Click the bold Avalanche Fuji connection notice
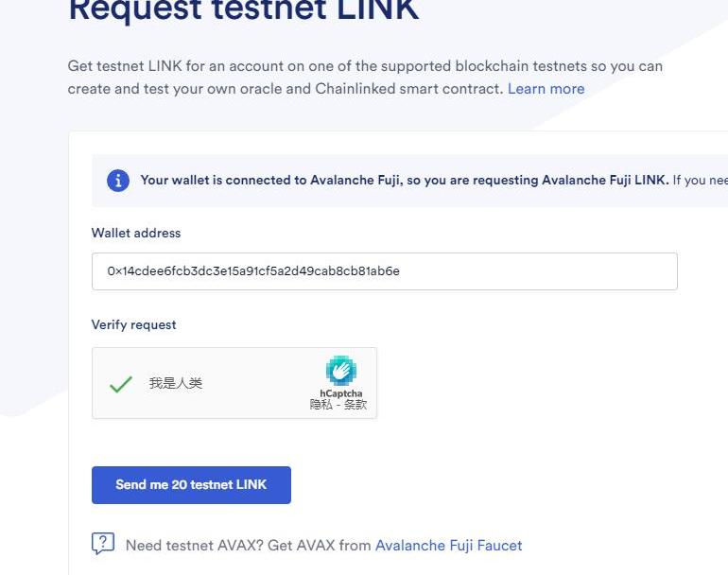The height and width of the screenshot is (575, 728). (x=404, y=180)
